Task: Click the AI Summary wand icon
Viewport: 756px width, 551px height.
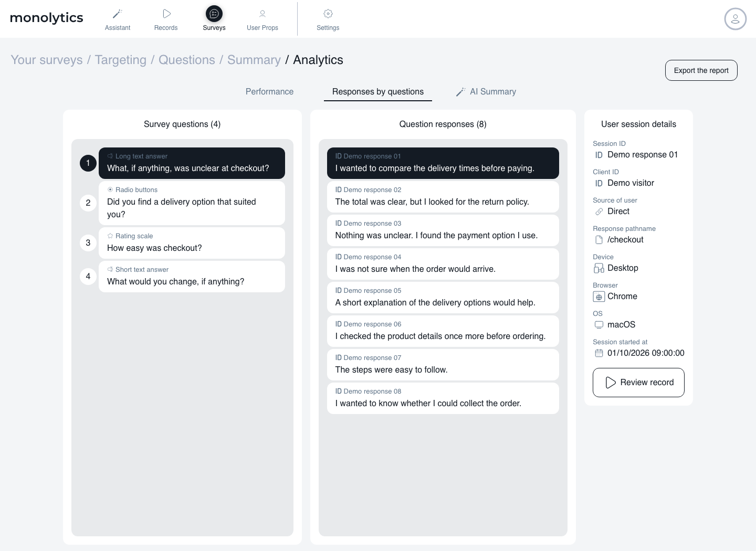Action: click(x=460, y=92)
